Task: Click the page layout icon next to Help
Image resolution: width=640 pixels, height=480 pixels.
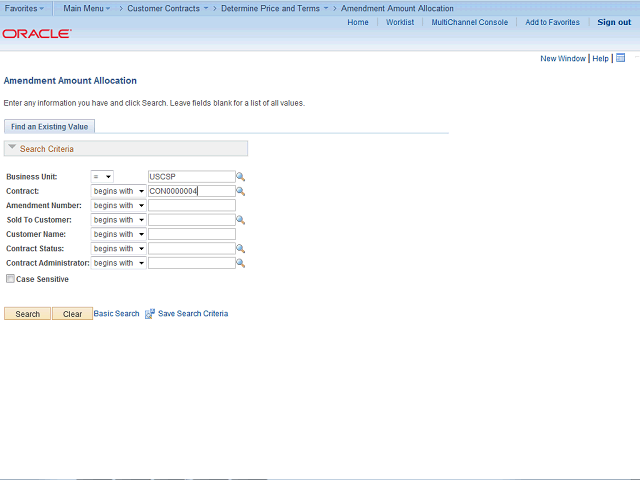Action: coord(620,58)
